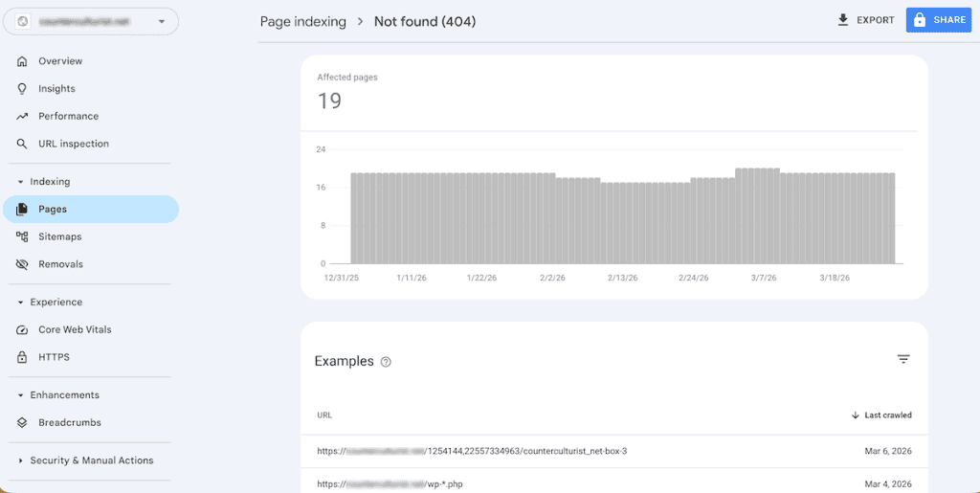Image resolution: width=980 pixels, height=493 pixels.
Task: Click the Examples help question-mark icon
Action: tap(387, 362)
